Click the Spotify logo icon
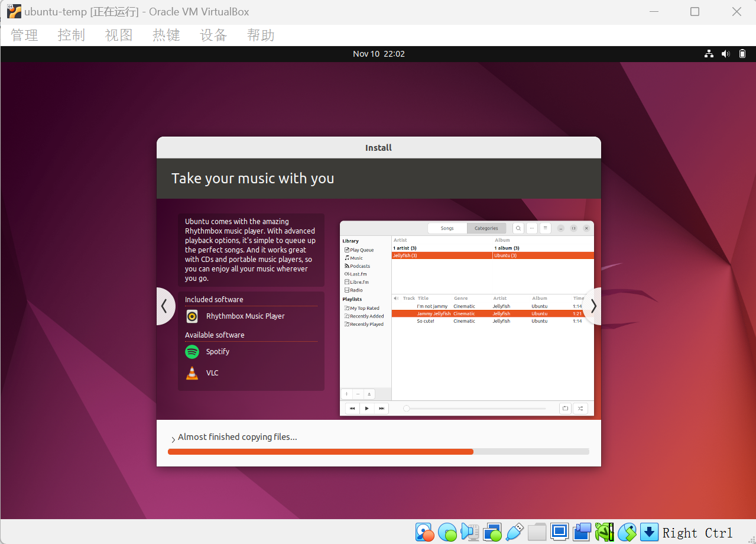756x544 pixels. click(192, 352)
